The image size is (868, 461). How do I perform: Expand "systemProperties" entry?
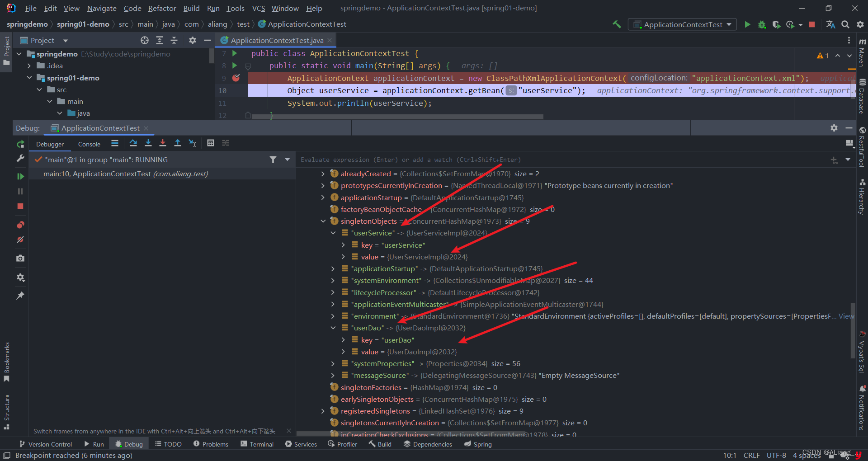(333, 364)
